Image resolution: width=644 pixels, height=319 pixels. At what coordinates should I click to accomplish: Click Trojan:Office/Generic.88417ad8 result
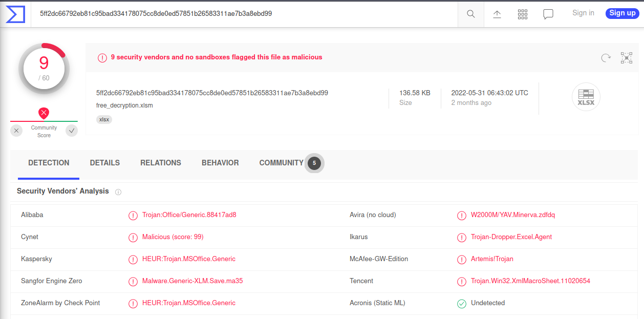pyautogui.click(x=189, y=215)
